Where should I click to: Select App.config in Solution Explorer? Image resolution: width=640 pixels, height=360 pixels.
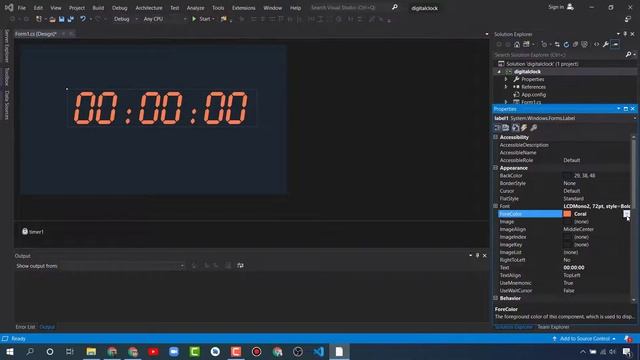coord(533,95)
